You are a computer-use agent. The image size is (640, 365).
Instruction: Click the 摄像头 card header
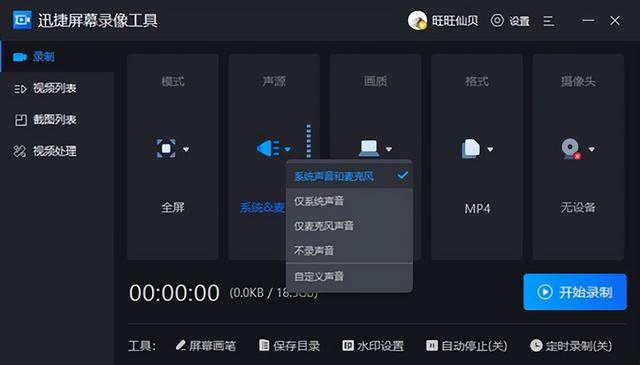pos(578,81)
